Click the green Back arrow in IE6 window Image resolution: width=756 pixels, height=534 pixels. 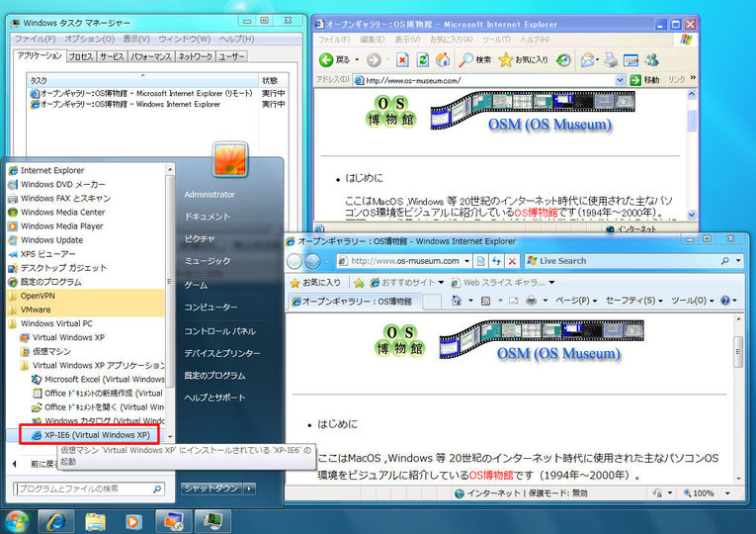326,59
